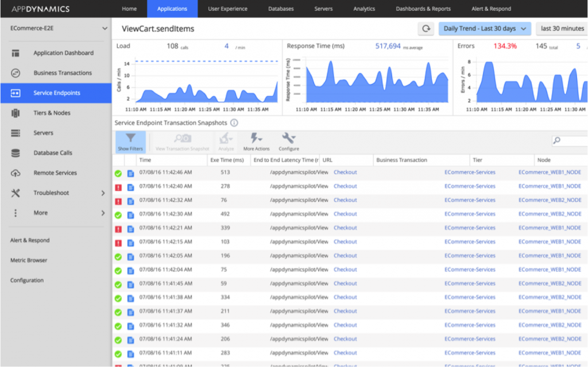Sort by the URL column header
Image resolution: width=588 pixels, height=368 pixels.
346,160
